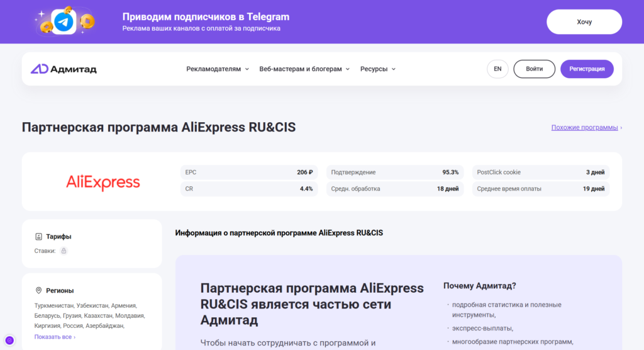Click the Тарифы heading
The height and width of the screenshot is (350, 644).
tap(58, 237)
